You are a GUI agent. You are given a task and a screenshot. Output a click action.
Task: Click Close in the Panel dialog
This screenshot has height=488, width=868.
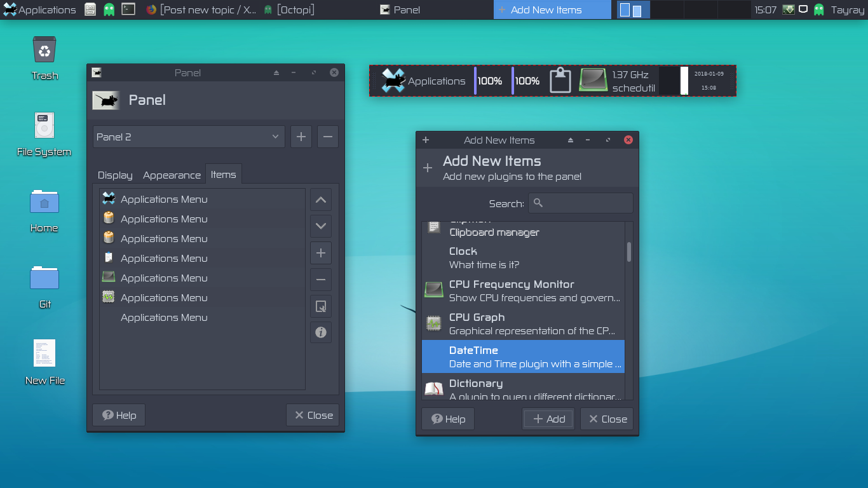coord(313,415)
